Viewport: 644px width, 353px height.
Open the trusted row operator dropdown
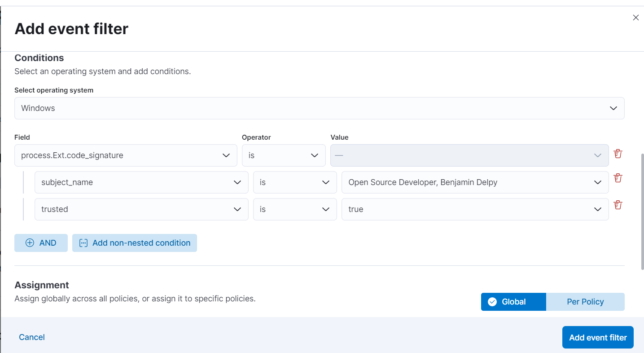tap(295, 209)
